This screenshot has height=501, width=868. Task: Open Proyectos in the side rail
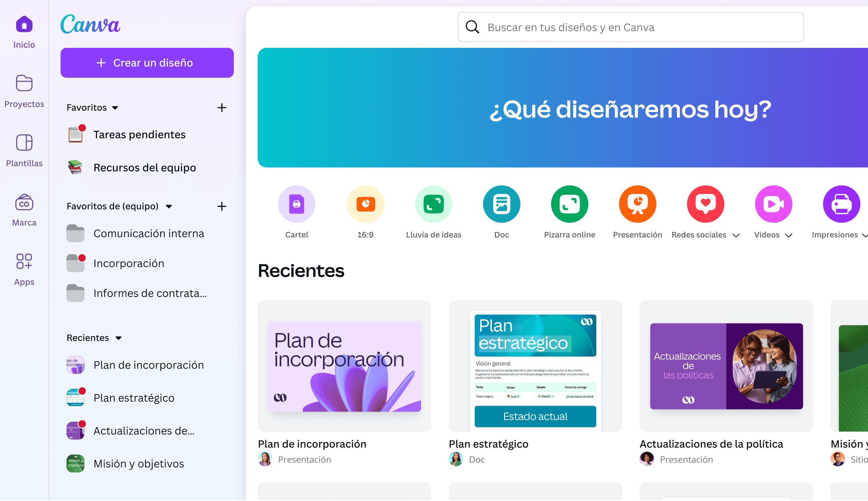point(24,91)
